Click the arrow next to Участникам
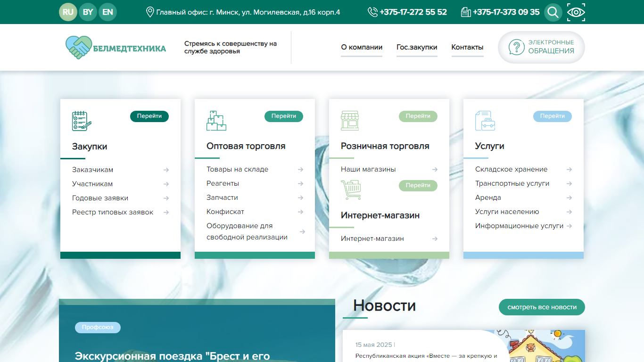 coord(166,184)
